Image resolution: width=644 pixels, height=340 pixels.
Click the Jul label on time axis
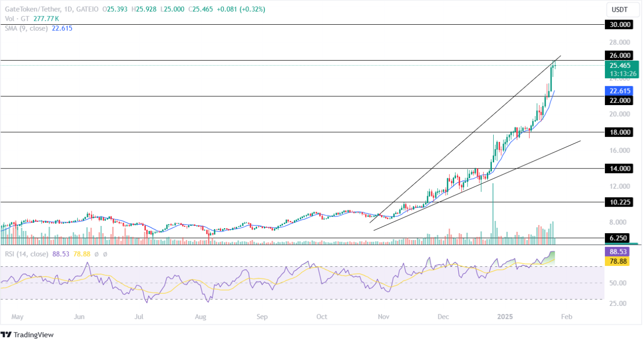click(x=139, y=317)
